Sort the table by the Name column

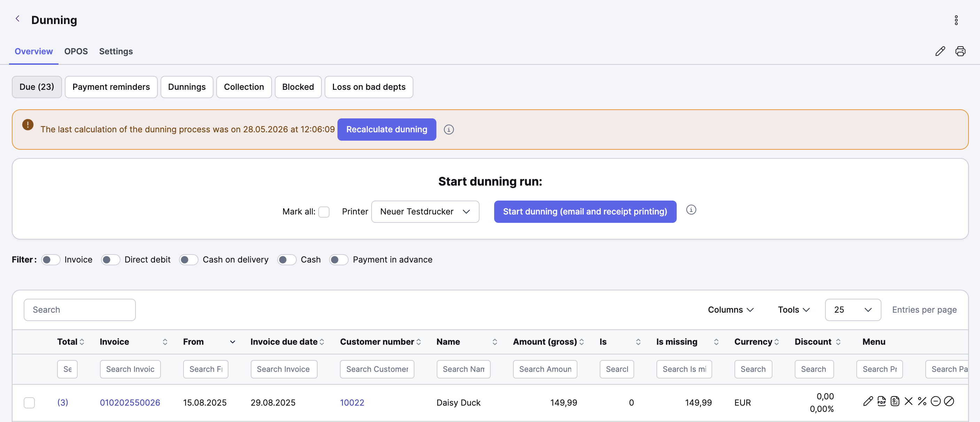coord(495,342)
